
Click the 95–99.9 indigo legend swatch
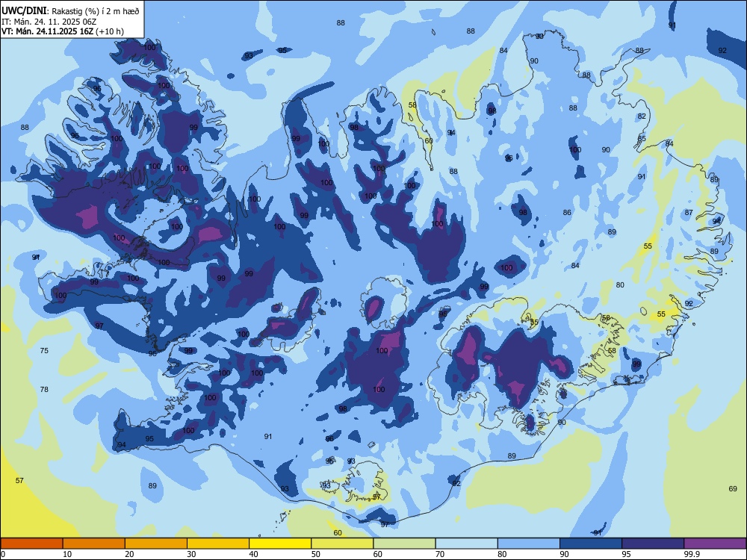click(x=653, y=544)
